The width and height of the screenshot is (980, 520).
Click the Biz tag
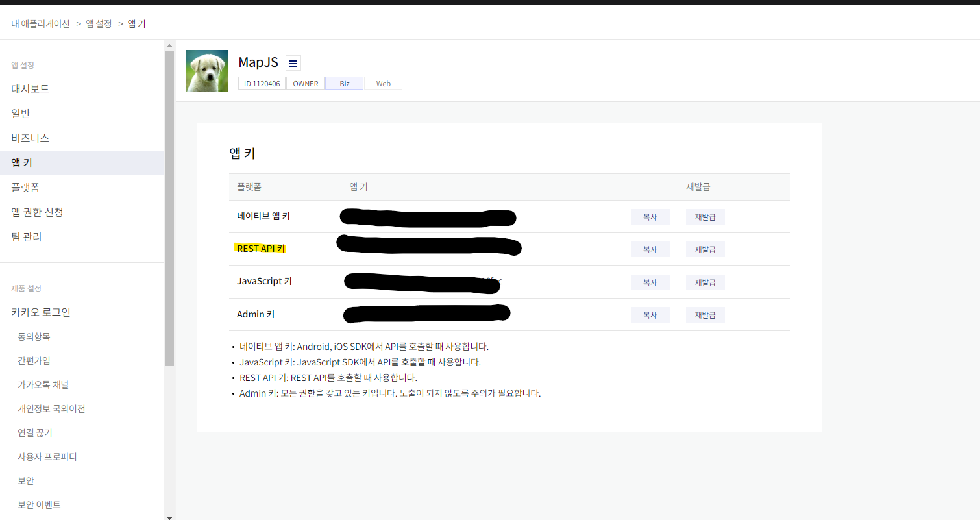pyautogui.click(x=345, y=84)
